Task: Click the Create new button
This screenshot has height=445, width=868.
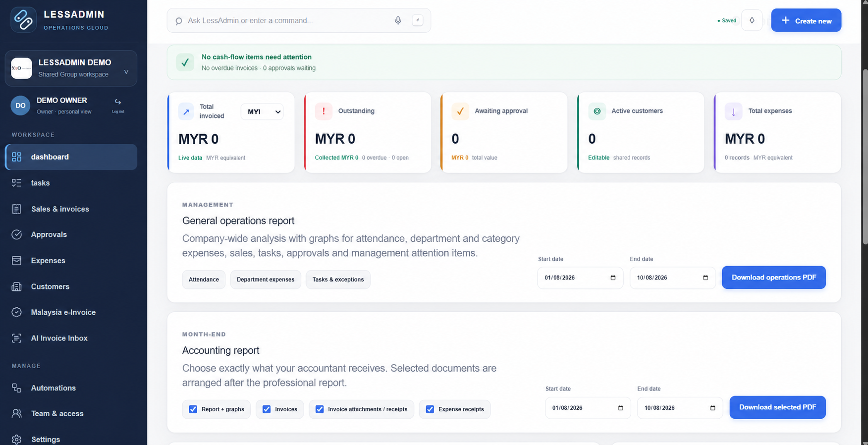Action: [x=806, y=20]
